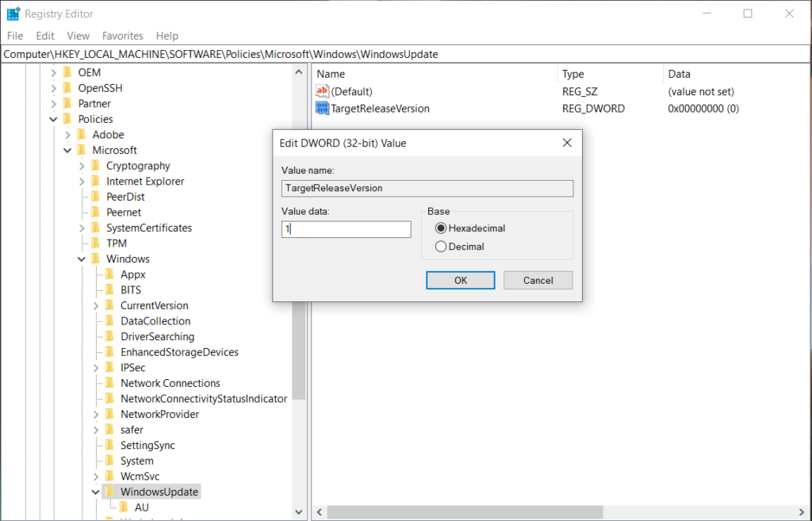
Task: Click the DataCollection folder icon
Action: point(109,321)
